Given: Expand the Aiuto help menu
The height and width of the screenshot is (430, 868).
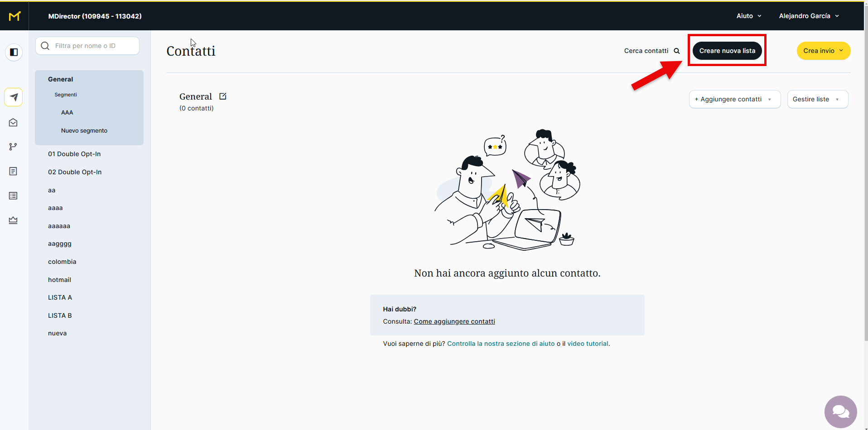Looking at the screenshot, I should click(x=748, y=16).
